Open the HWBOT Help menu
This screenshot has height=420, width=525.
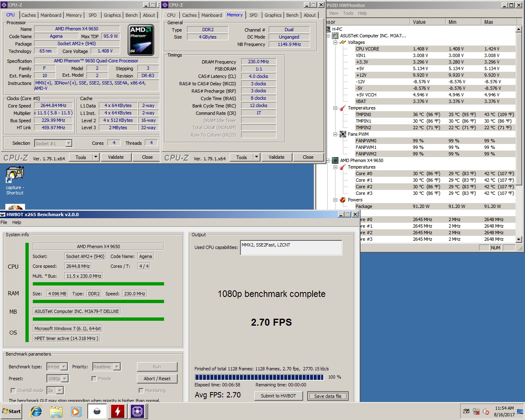(17, 222)
